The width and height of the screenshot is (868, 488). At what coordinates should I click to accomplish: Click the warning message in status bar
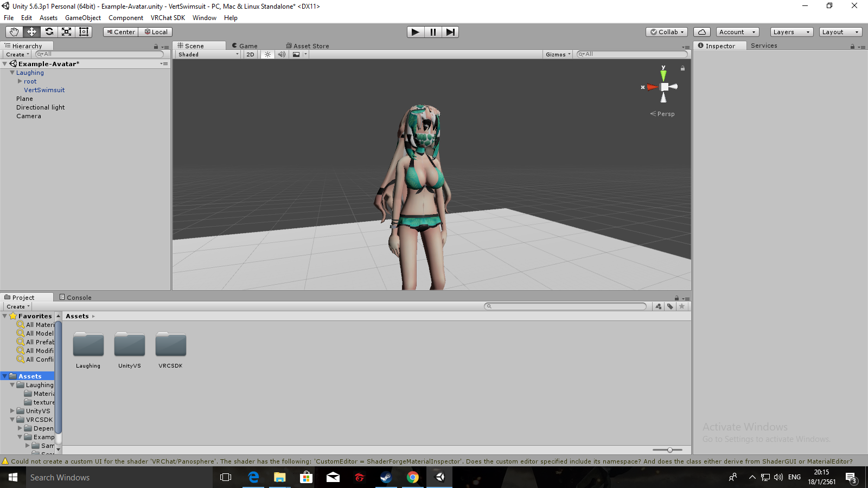[x=431, y=461]
